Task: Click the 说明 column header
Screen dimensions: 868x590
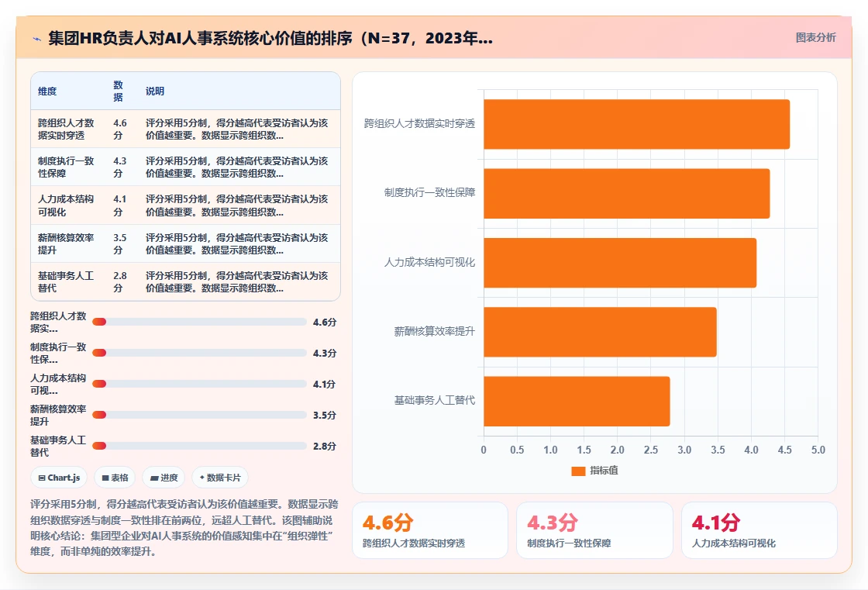Action: coord(239,91)
